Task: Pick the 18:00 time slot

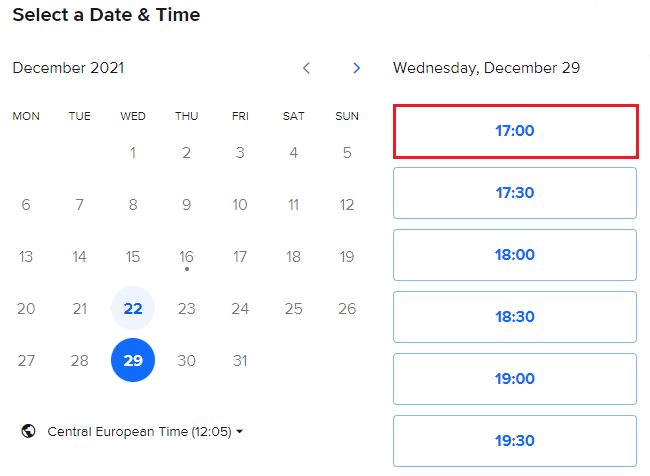Action: coord(515,254)
